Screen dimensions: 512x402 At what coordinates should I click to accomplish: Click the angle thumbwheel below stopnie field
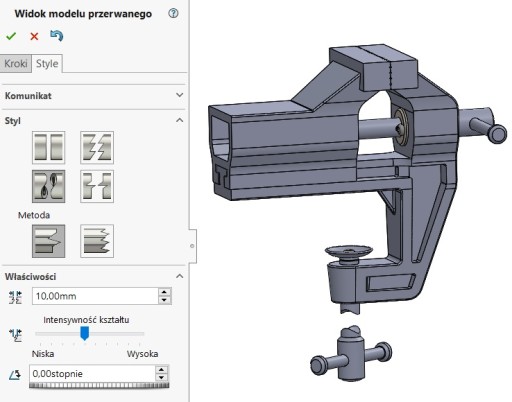coord(99,385)
